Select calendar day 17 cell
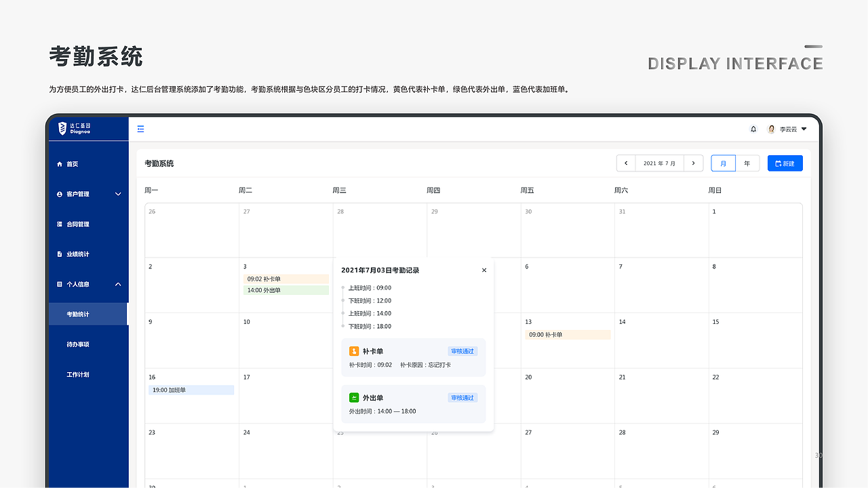Viewport: 868px width, 488px height. click(x=285, y=396)
